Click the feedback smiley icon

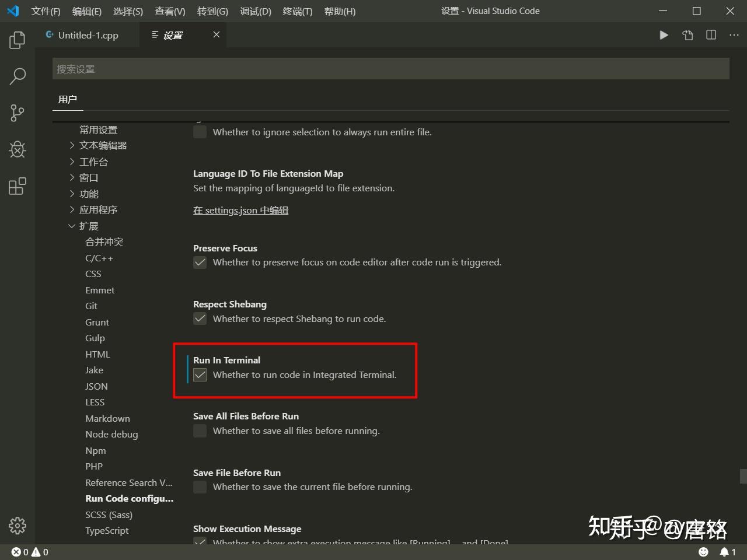[x=704, y=552]
